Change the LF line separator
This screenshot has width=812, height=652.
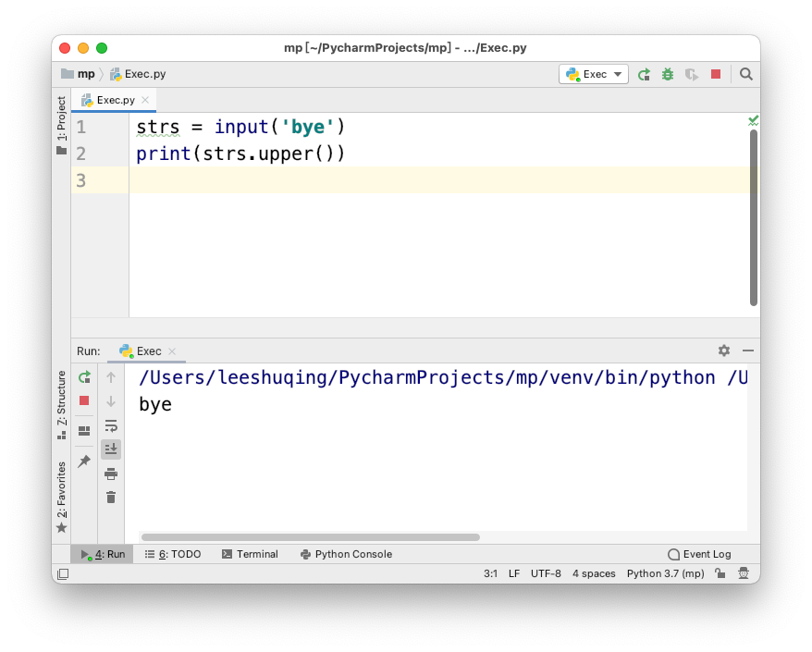coord(513,573)
